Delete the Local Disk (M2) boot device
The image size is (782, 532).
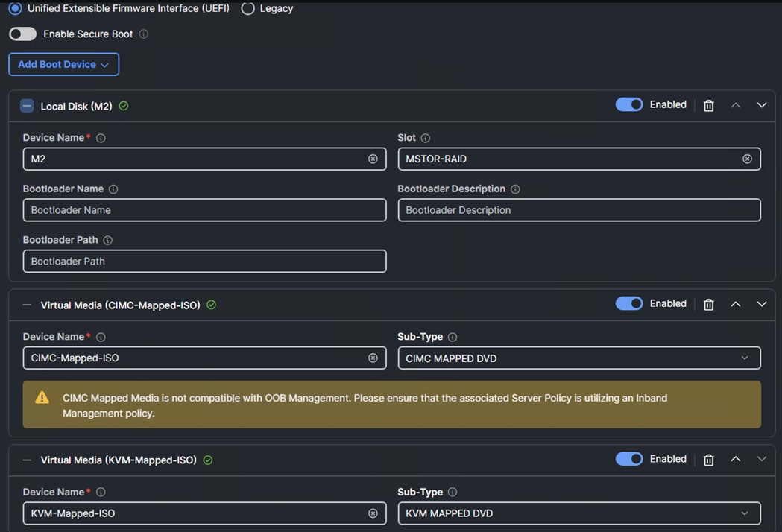tap(709, 105)
